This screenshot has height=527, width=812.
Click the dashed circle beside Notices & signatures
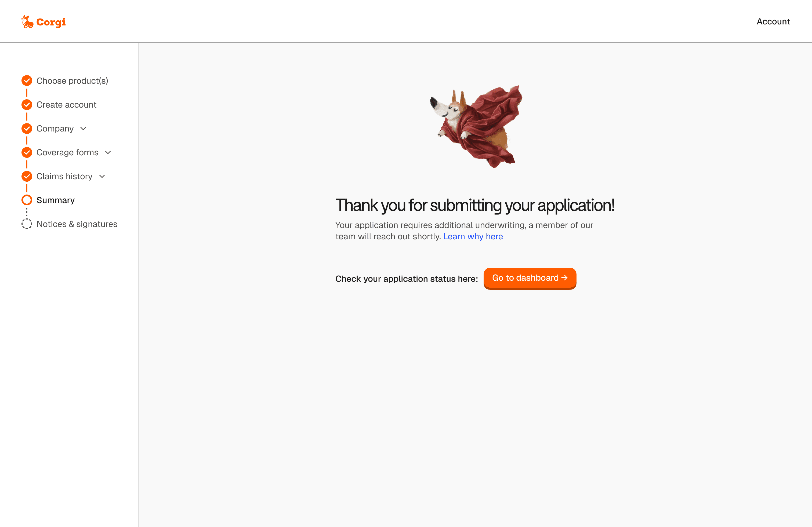point(27,224)
